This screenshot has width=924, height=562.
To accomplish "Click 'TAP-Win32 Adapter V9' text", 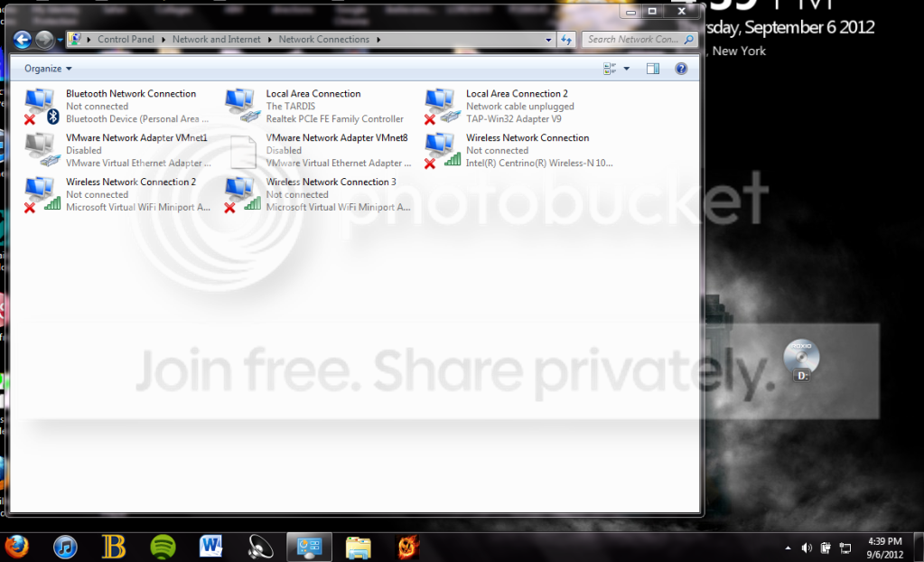I will coord(513,118).
